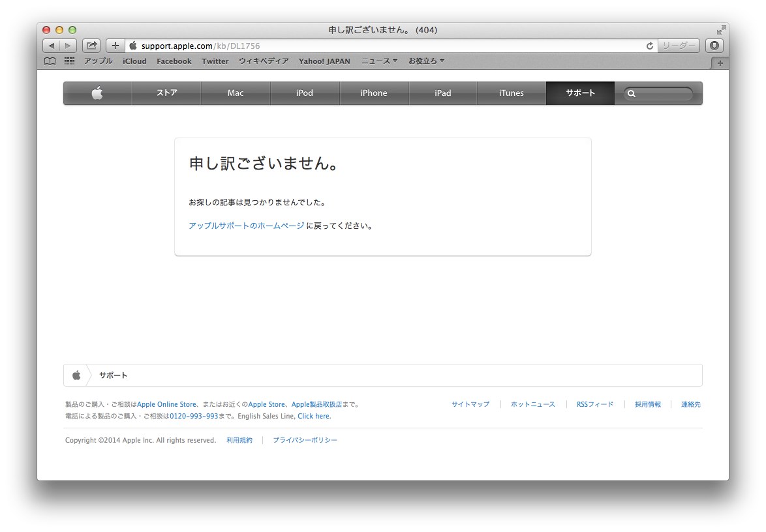Open the Share button in toolbar
Image resolution: width=766 pixels, height=532 pixels.
91,46
